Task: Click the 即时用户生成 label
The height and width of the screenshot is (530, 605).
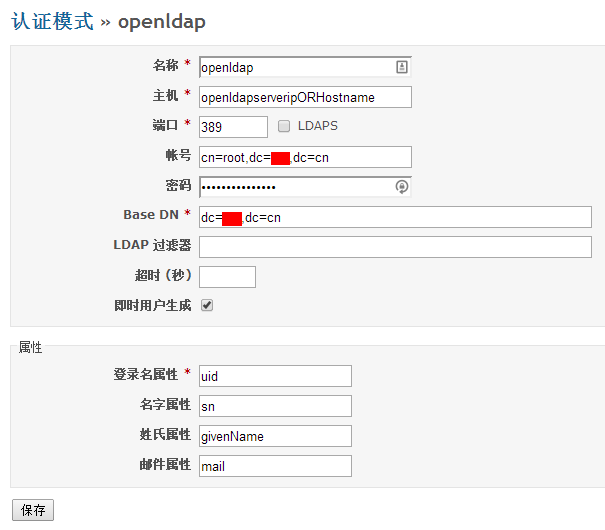Action: 152,306
